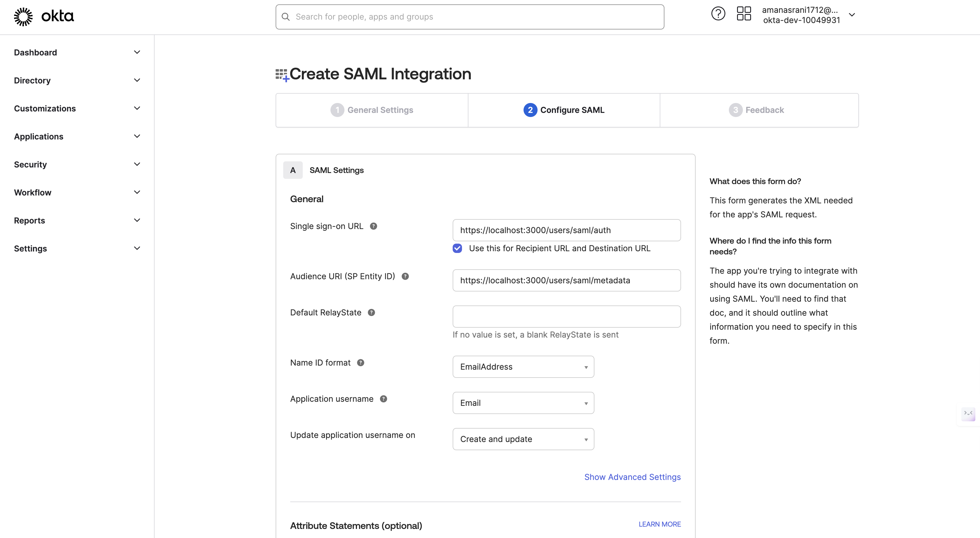Click help icon next to Application username
Screen dimensions: 980x538
384,399
